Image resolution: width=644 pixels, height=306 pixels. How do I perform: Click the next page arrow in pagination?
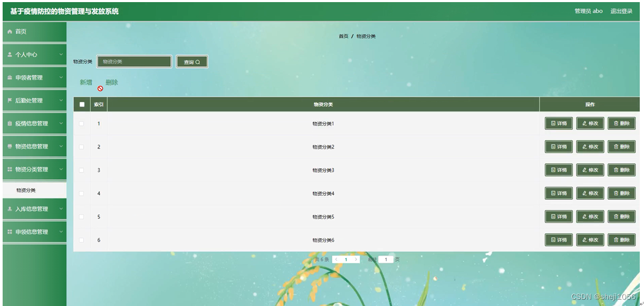[357, 260]
